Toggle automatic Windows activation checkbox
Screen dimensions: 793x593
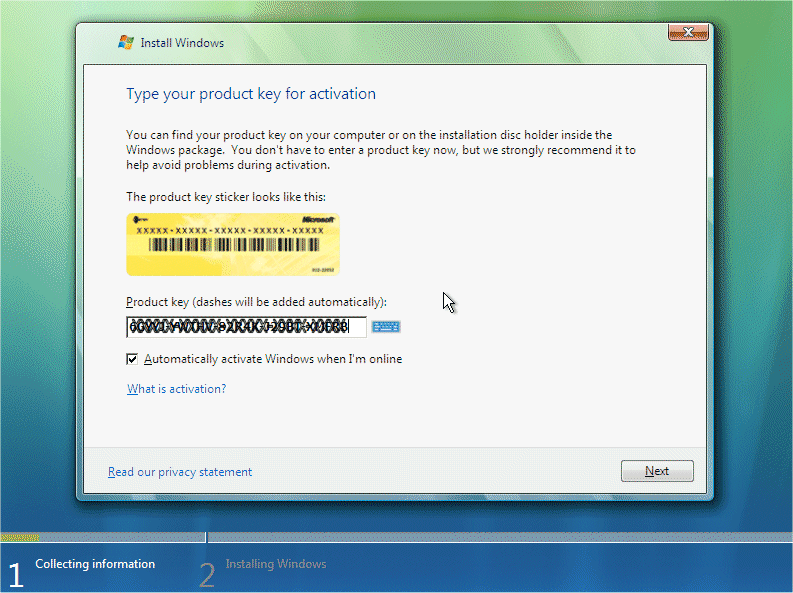[x=132, y=359]
